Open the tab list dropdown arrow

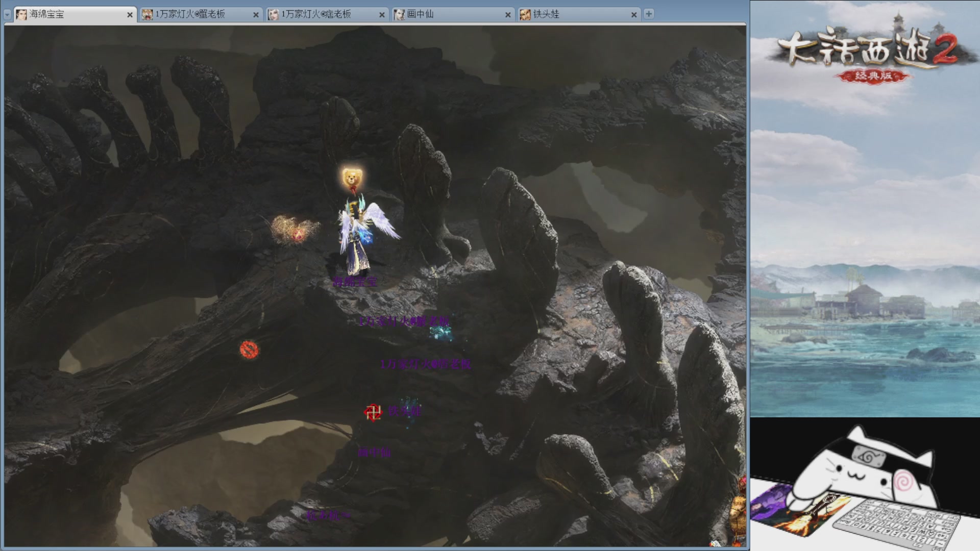click(x=7, y=15)
